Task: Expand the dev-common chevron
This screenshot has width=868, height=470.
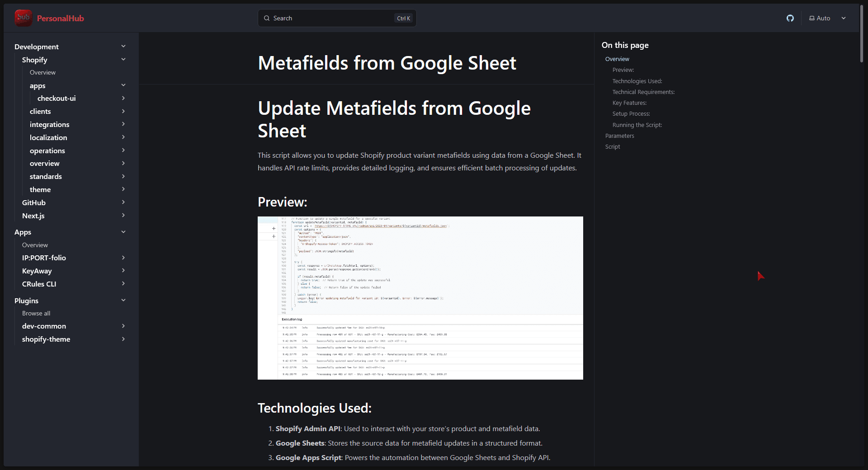Action: tap(123, 326)
